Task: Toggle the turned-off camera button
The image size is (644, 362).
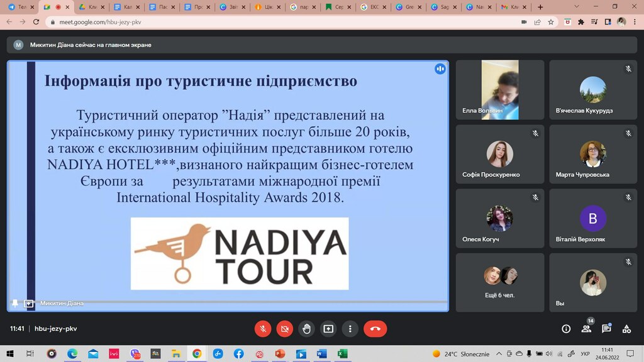Action: [285, 329]
